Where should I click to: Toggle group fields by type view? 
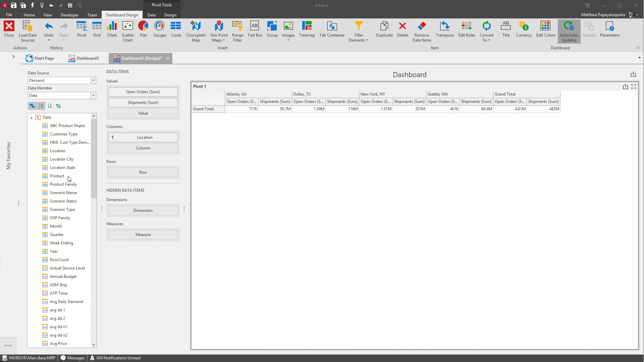coord(32,106)
